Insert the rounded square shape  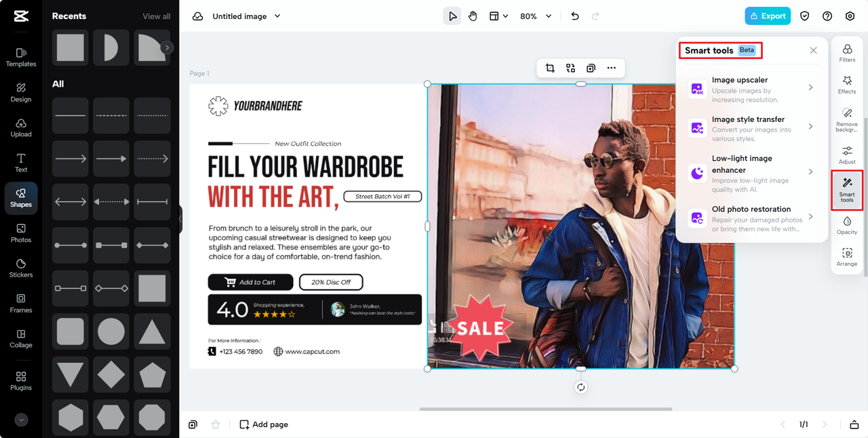point(71,332)
